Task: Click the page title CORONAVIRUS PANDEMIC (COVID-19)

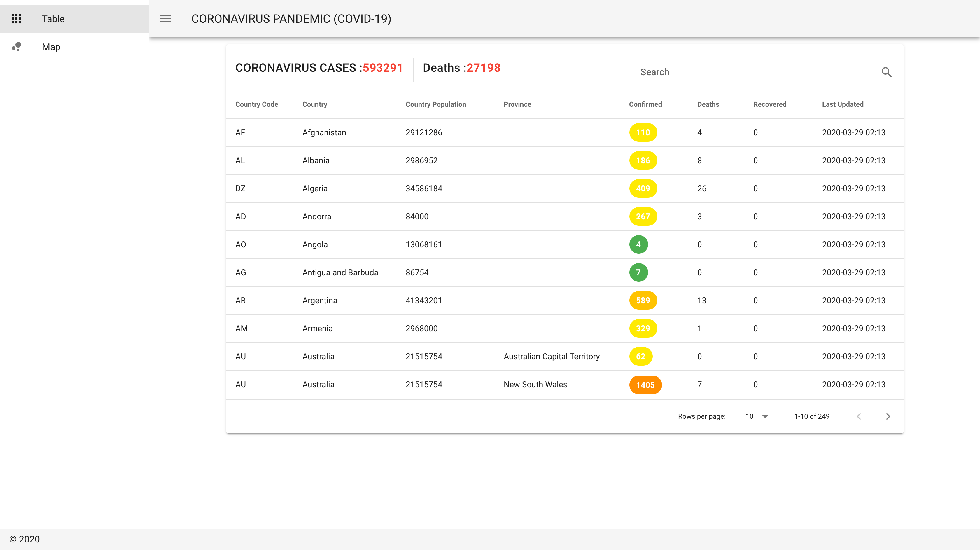Action: point(291,19)
